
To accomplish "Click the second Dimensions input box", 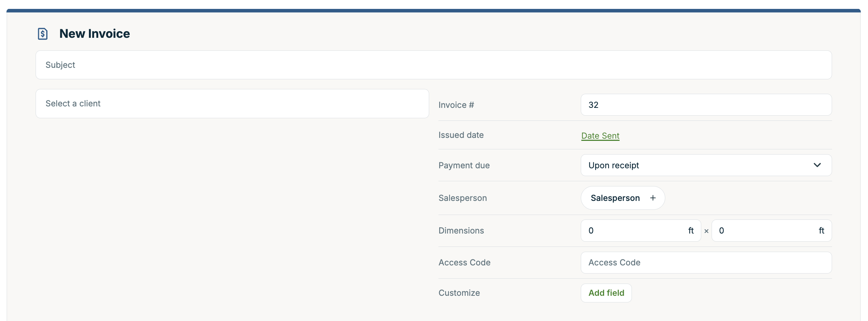I will [x=766, y=231].
